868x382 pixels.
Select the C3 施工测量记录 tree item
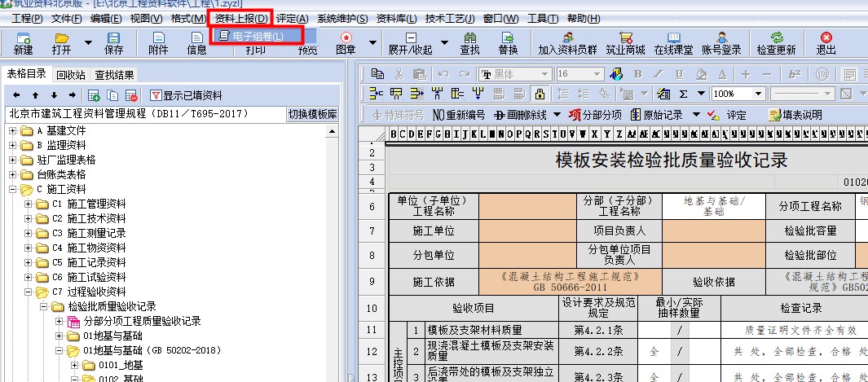(x=88, y=233)
